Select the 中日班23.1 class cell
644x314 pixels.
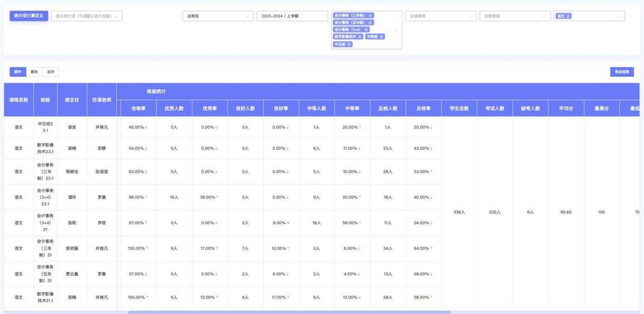click(45, 127)
